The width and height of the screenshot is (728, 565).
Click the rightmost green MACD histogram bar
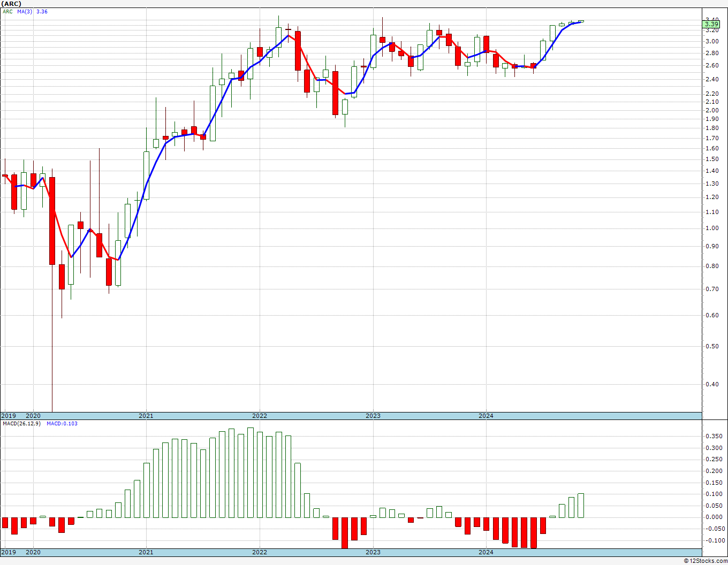coord(581,506)
